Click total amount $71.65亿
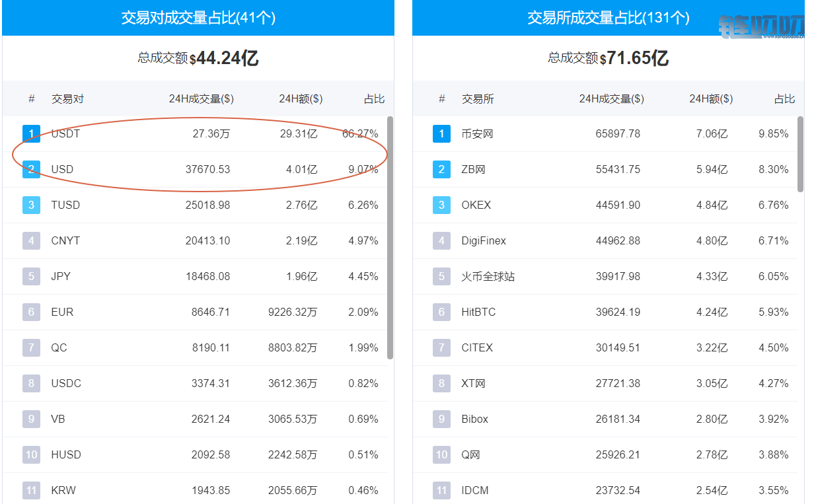Screen dimensions: 814x504 (x=634, y=59)
